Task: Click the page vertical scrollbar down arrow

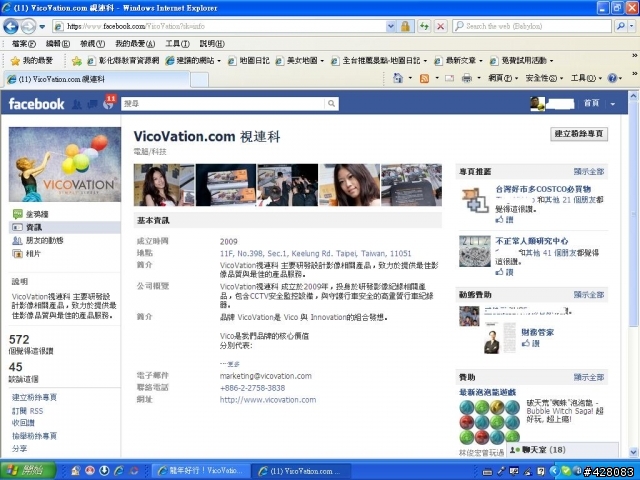Action: tap(633, 452)
